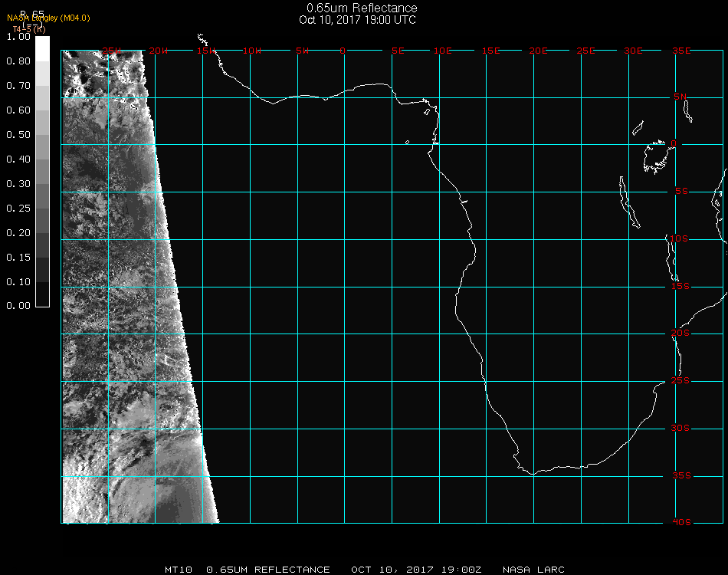Click the 20W longitude label
Screen dimensions: 728x575
pos(159,51)
